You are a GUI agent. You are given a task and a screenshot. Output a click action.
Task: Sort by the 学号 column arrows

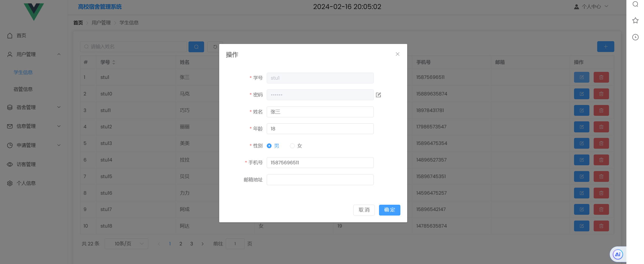coord(114,62)
